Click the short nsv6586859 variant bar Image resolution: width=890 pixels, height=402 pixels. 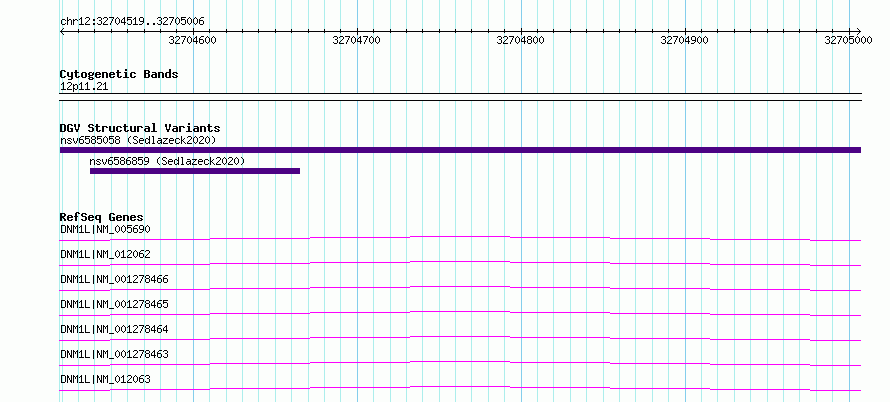point(195,171)
